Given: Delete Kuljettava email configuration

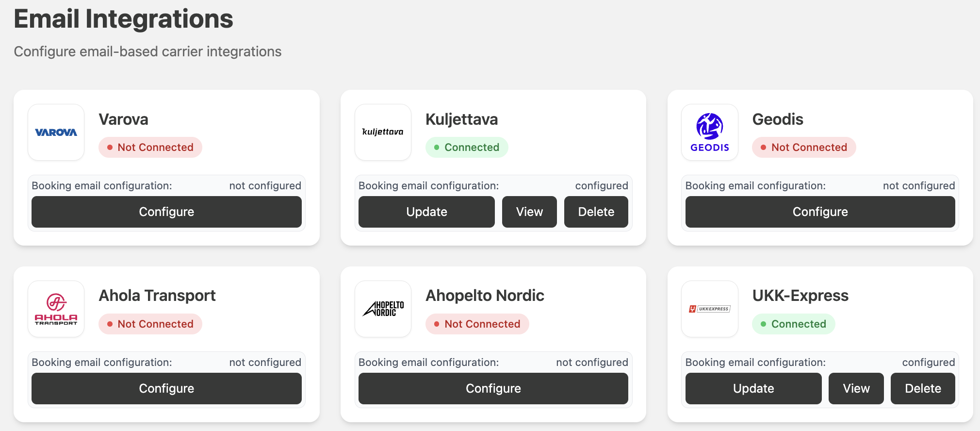Looking at the screenshot, I should [596, 212].
